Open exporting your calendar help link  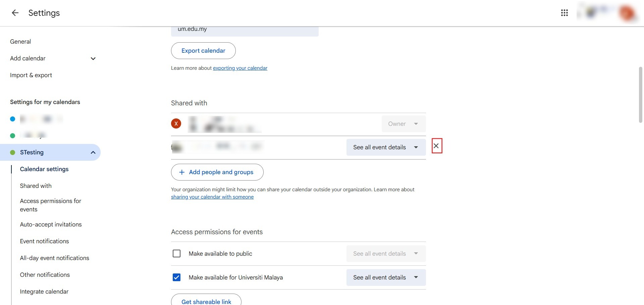[x=240, y=68]
